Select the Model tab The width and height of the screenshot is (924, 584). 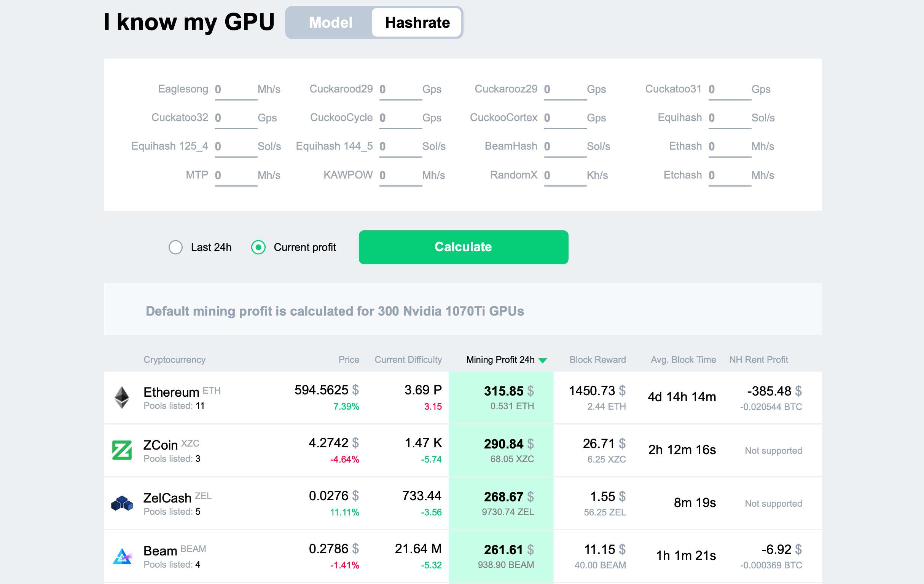point(330,22)
